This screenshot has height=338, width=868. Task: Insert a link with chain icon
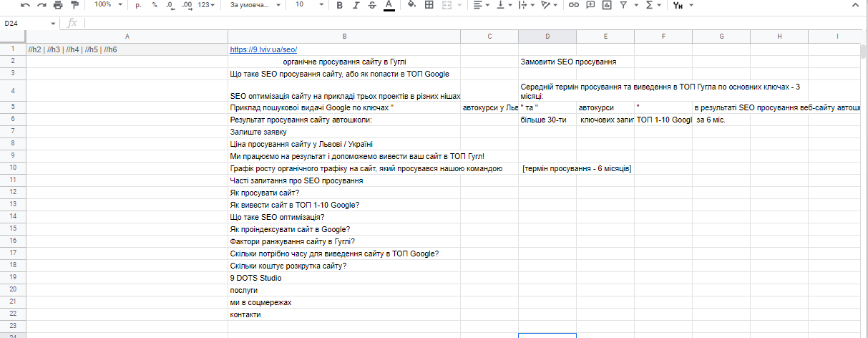573,5
